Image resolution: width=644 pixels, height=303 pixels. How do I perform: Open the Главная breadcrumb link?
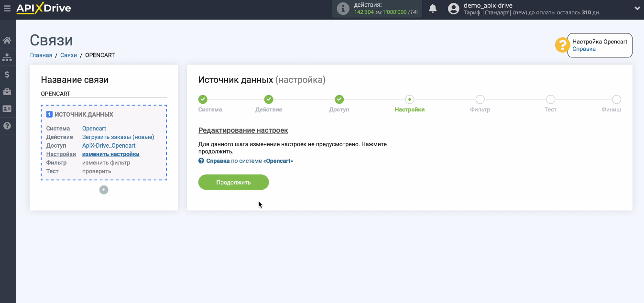(x=41, y=55)
